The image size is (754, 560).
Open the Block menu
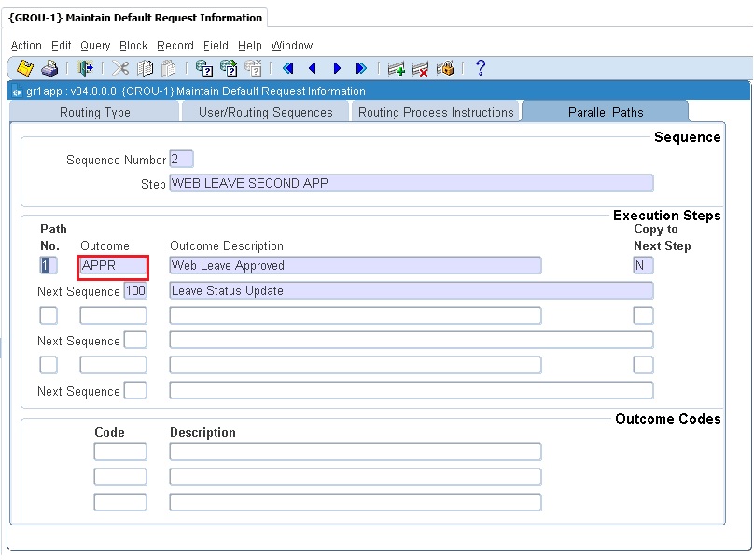(133, 46)
